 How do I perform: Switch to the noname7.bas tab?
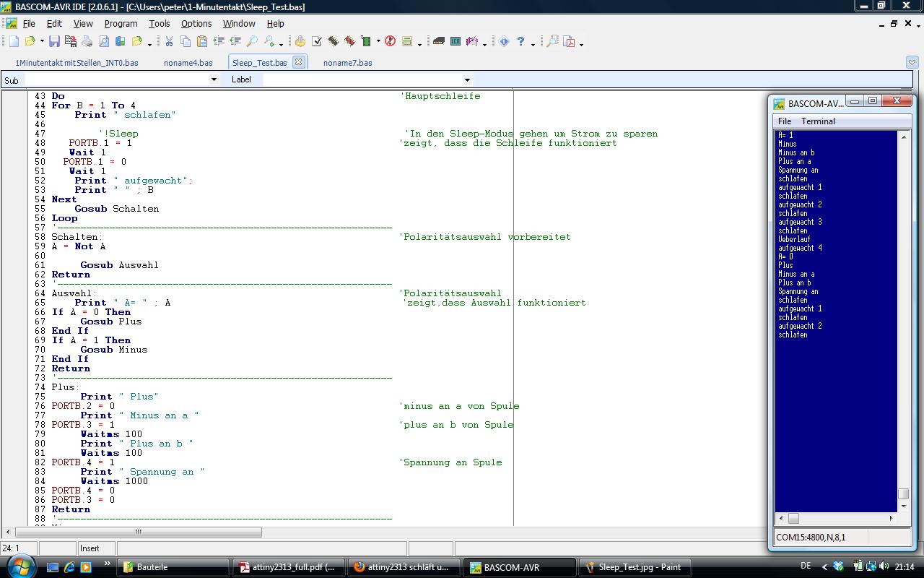[x=348, y=63]
